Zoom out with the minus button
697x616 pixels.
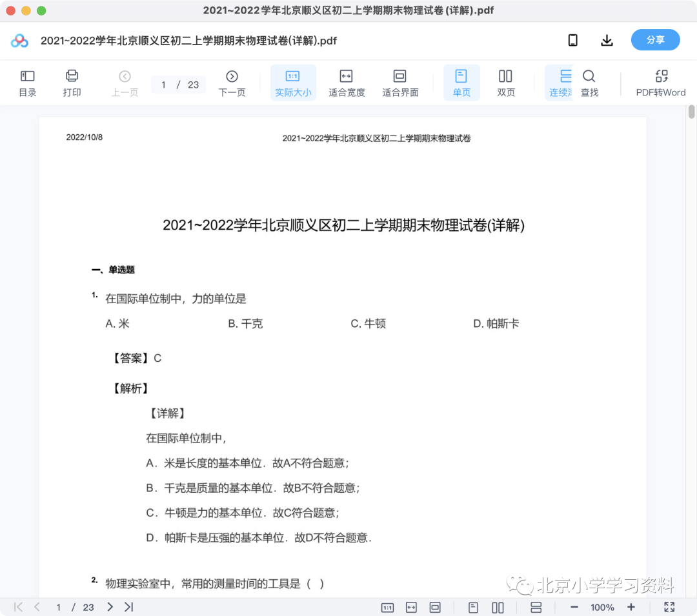coord(574,607)
